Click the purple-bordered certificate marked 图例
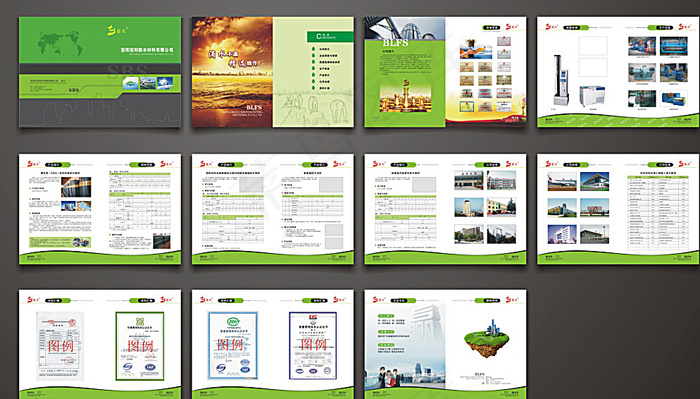The height and width of the screenshot is (399, 700). [x=312, y=345]
